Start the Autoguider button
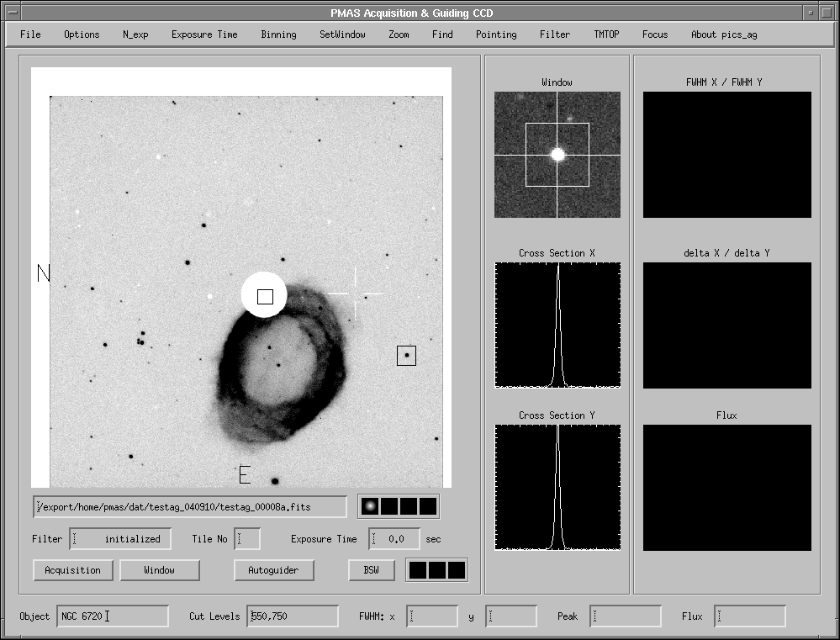 click(273, 570)
